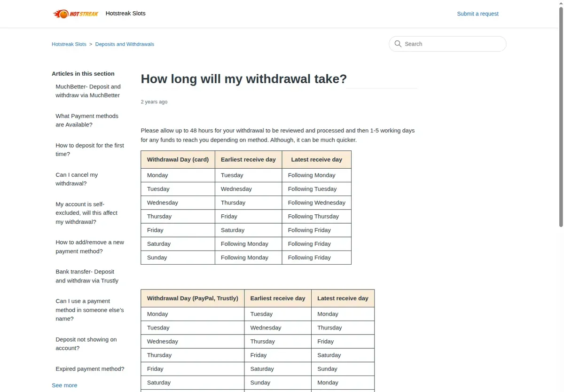Open Deposit not showing on account article
Screen dimensions: 564x392
tap(86, 344)
